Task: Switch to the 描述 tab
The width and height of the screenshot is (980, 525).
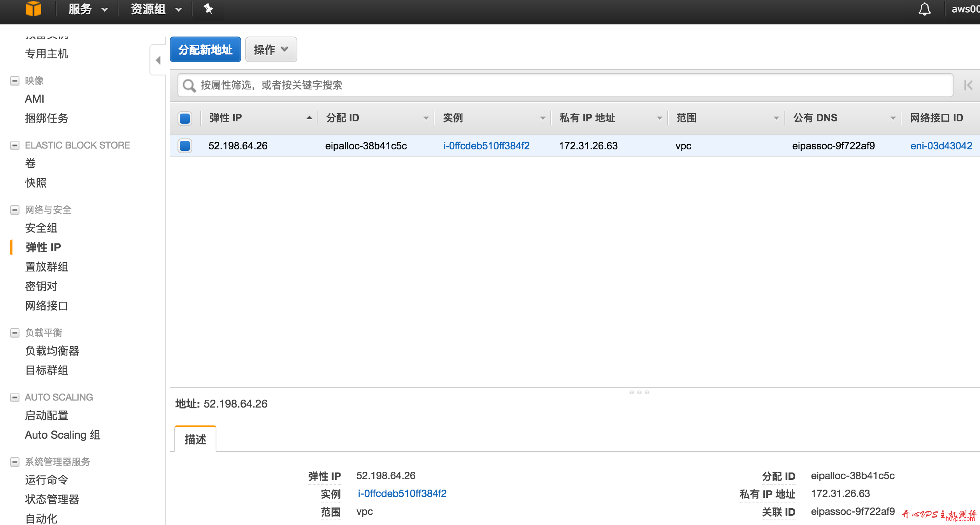Action: [195, 439]
